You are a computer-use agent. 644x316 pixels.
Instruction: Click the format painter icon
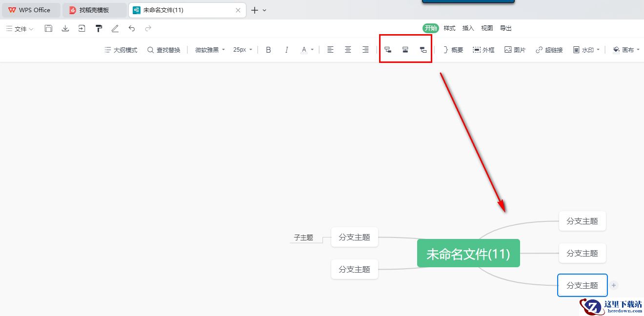(99, 29)
